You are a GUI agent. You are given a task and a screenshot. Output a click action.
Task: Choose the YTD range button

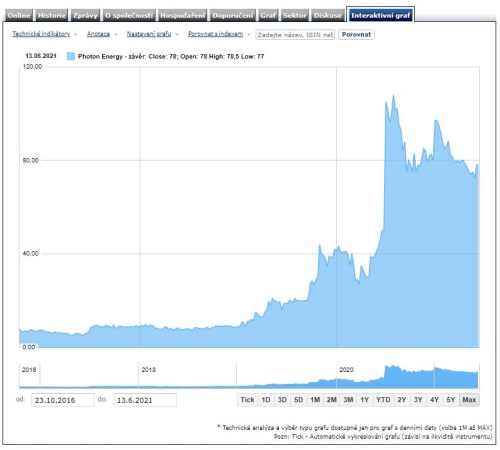[x=383, y=400]
